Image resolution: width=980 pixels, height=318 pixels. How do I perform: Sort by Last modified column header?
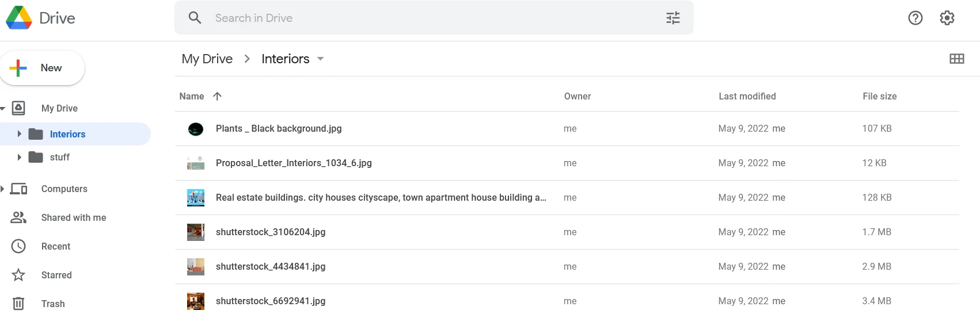pyautogui.click(x=747, y=96)
